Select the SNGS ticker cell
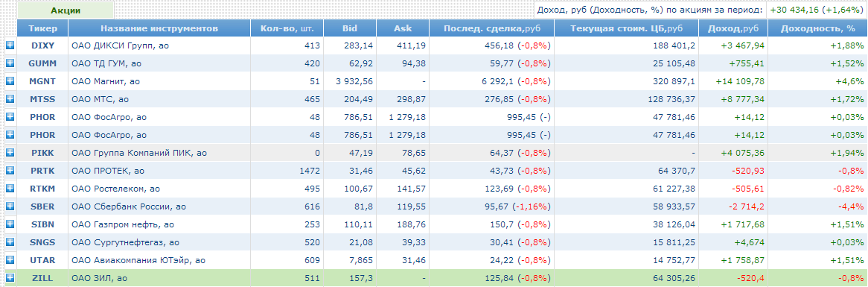868x287 pixels. (x=42, y=242)
